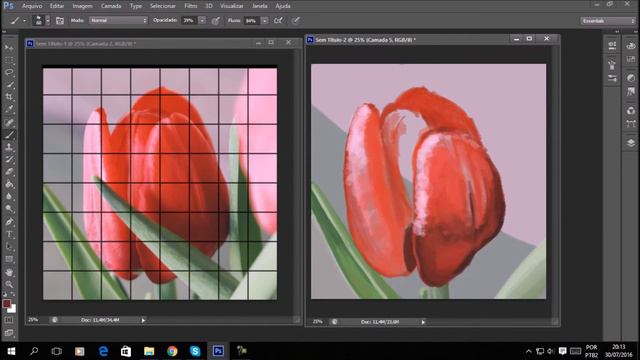The height and width of the screenshot is (360, 640).
Task: Select the Path Selection tool
Action: pos(9,247)
